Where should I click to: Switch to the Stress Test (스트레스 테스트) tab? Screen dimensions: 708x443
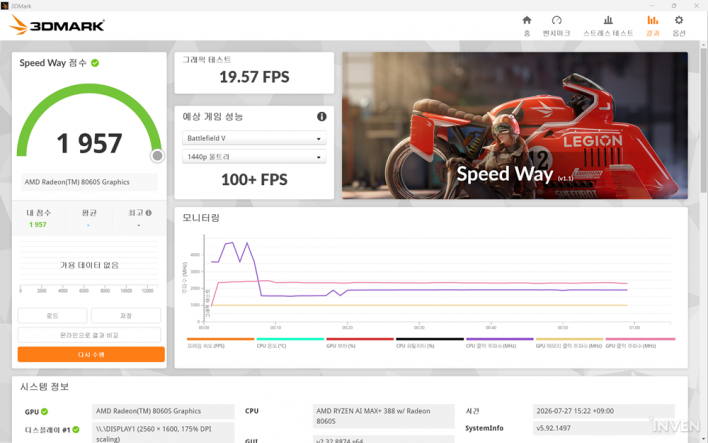608,26
